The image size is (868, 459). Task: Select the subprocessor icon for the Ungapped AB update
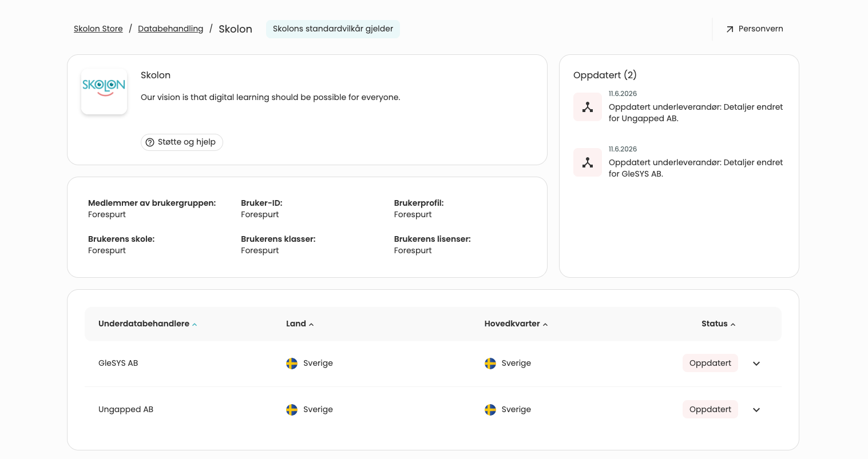pyautogui.click(x=588, y=107)
